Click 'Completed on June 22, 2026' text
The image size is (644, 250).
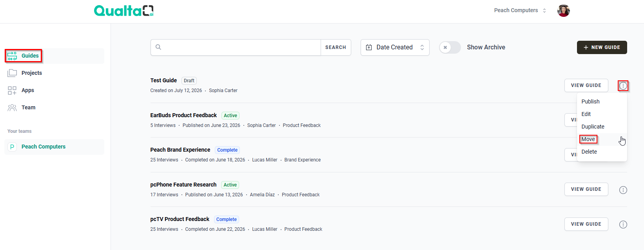(x=215, y=229)
